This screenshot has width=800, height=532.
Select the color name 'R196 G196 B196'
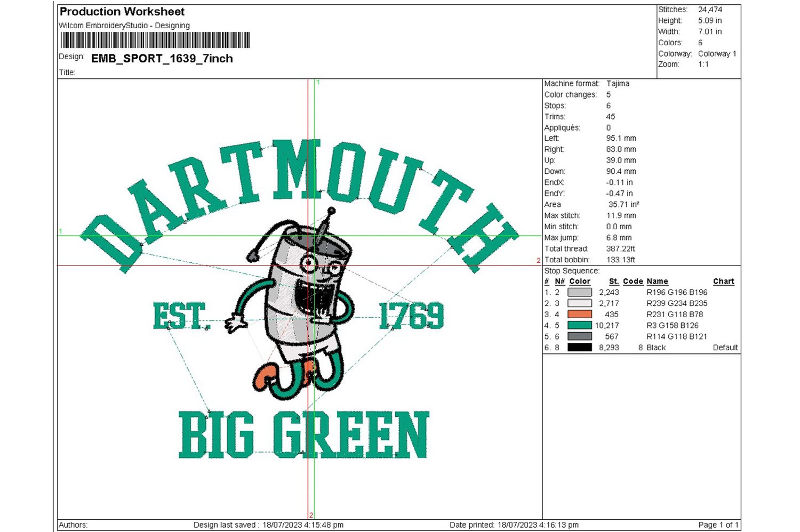tap(677, 293)
